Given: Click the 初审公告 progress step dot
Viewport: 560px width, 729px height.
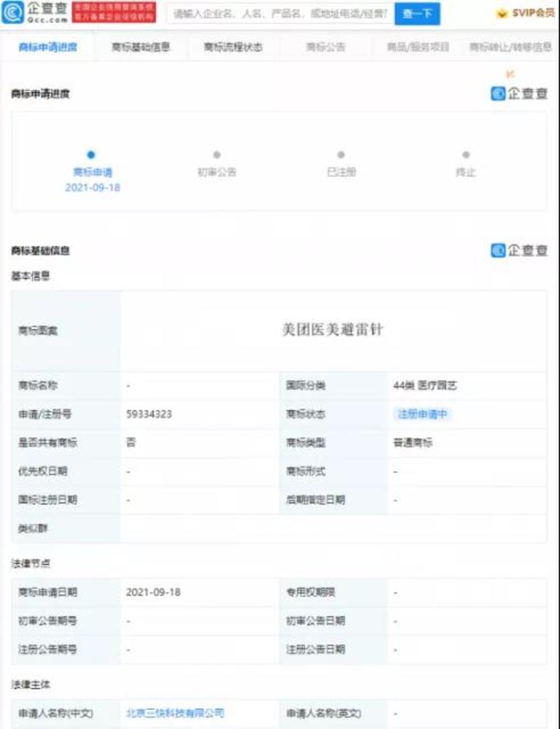Looking at the screenshot, I should coord(217,155).
